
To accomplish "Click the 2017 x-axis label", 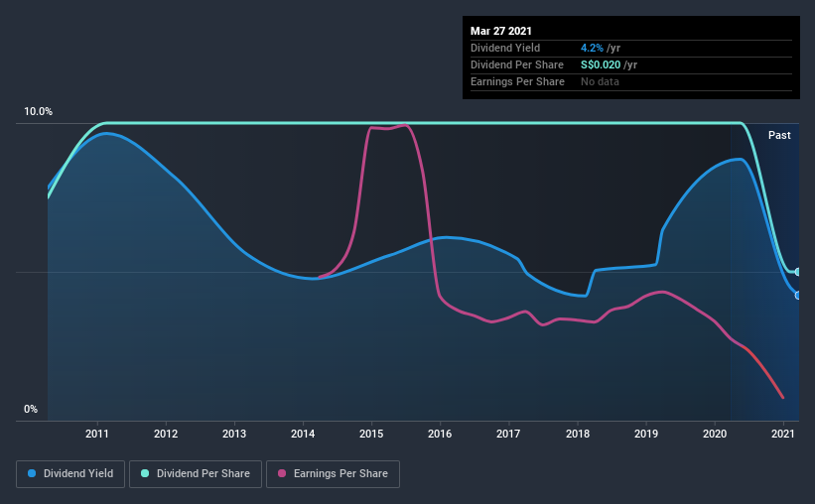I will click(x=508, y=434).
